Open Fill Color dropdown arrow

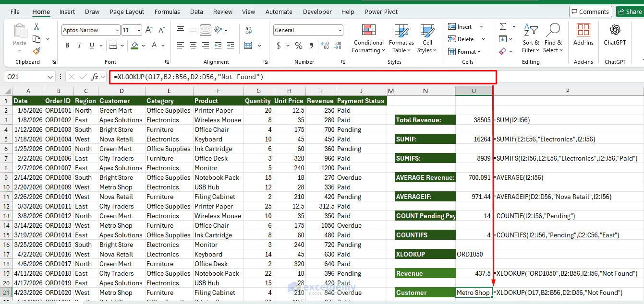[144, 46]
